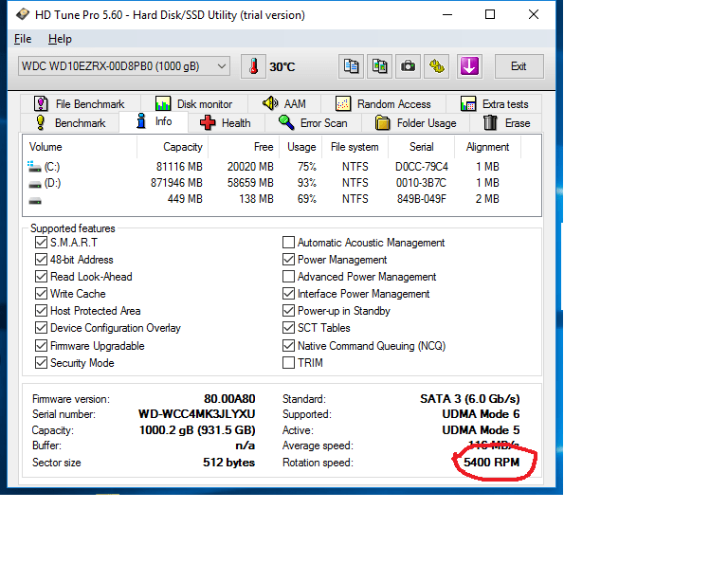Toggle the Read Look-Ahead checkbox
This screenshot has height=582, width=728.
point(41,277)
